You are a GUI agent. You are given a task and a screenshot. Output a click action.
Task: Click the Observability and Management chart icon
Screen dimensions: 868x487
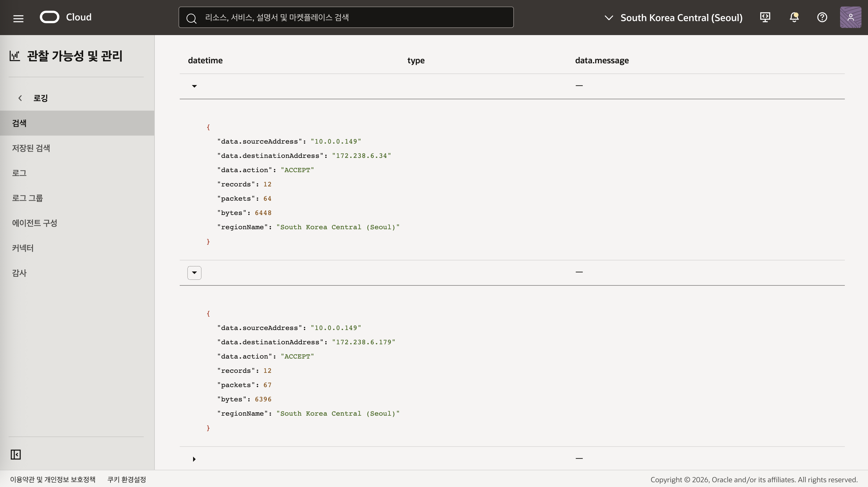(15, 56)
